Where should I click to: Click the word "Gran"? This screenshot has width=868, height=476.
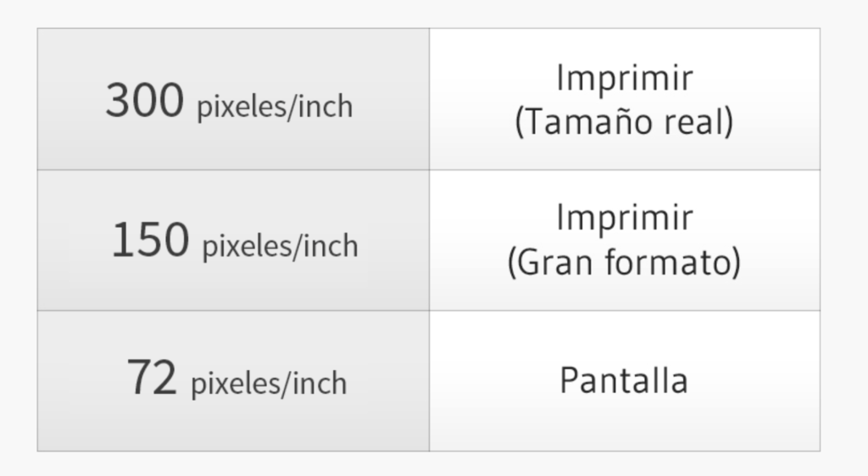(x=553, y=263)
